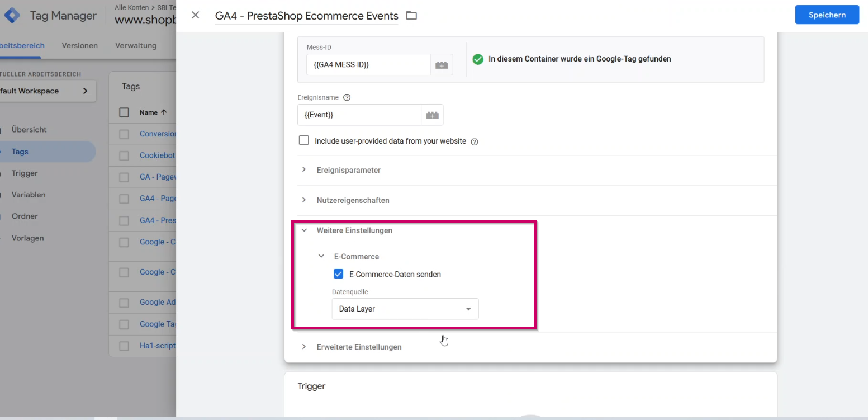The height and width of the screenshot is (420, 868).
Task: Open the Cookiebot tag link
Action: tap(158, 156)
